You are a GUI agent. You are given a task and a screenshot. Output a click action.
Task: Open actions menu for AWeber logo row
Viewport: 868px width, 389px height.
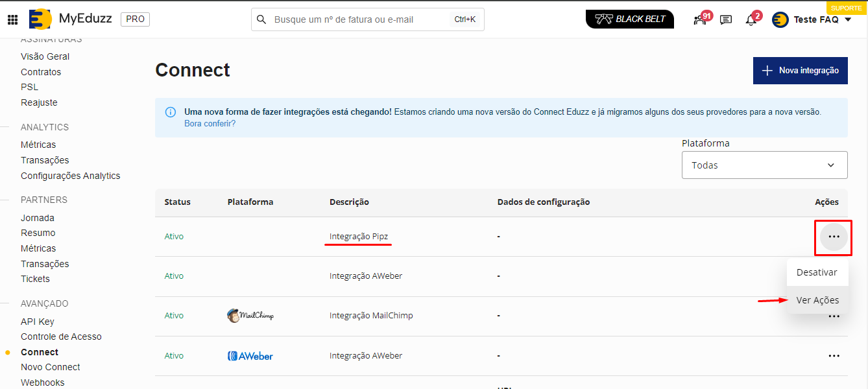tap(834, 356)
